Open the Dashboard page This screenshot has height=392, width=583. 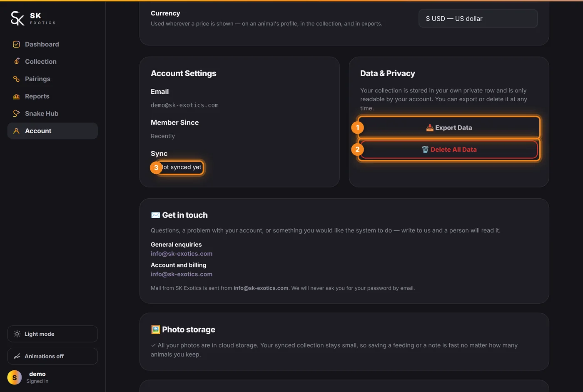pyautogui.click(x=52, y=44)
